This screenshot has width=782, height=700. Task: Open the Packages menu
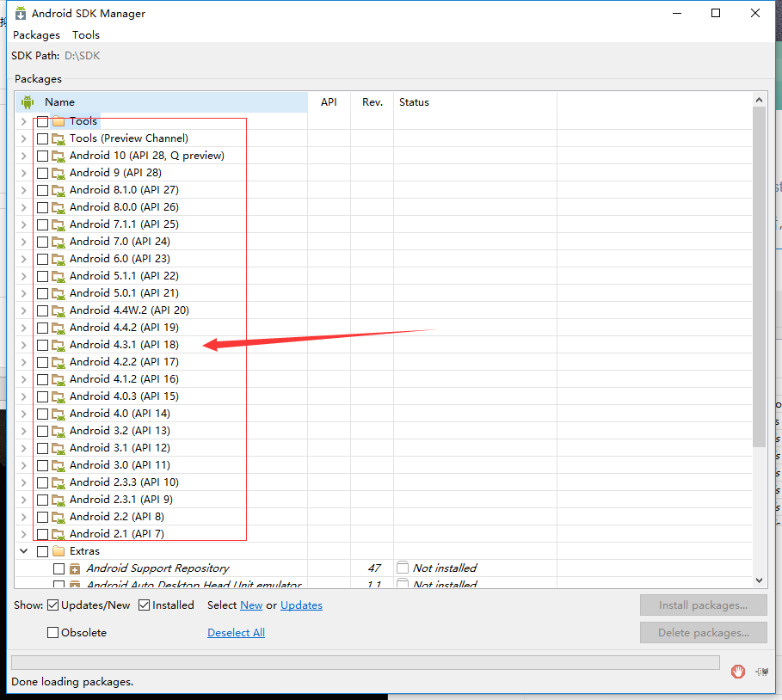pyautogui.click(x=36, y=35)
